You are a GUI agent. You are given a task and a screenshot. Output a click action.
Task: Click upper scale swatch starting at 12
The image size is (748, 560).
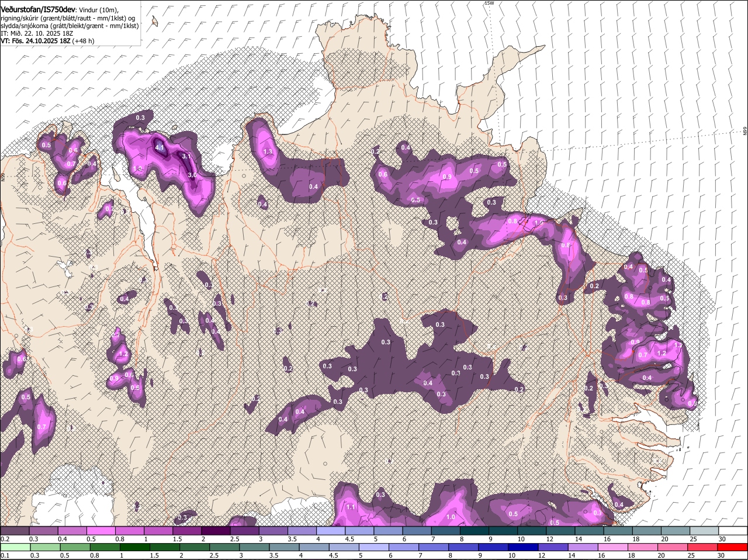point(560,531)
